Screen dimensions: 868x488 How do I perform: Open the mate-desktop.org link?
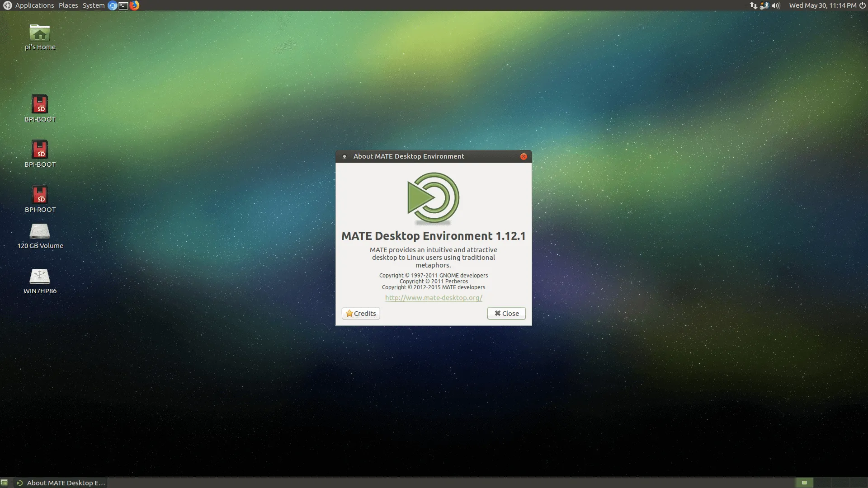click(x=434, y=298)
